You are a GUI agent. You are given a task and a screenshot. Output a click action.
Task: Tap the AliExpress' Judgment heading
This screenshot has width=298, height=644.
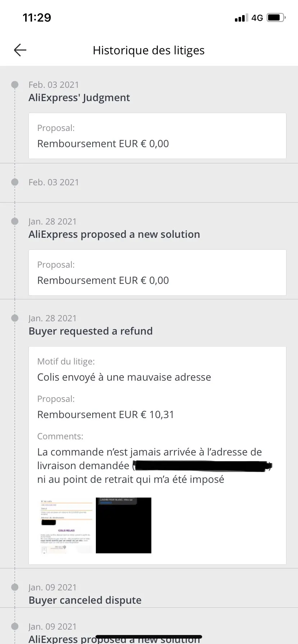click(x=79, y=98)
